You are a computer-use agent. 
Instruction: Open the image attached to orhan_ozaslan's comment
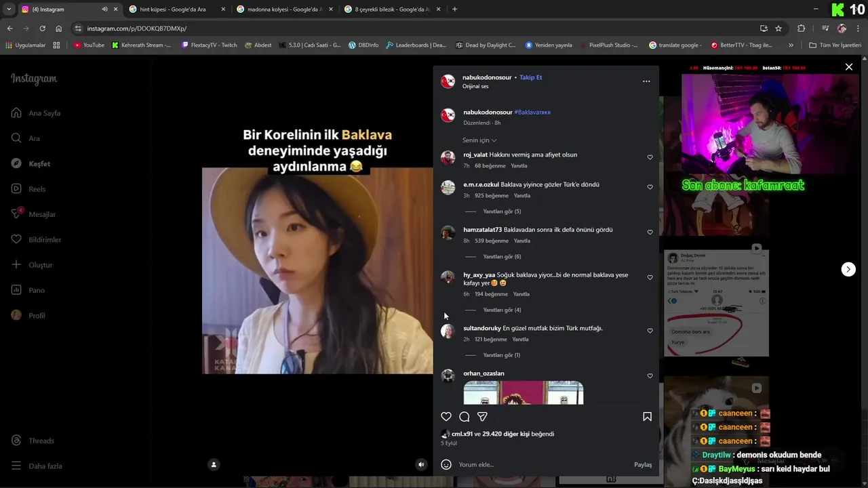[x=524, y=392]
